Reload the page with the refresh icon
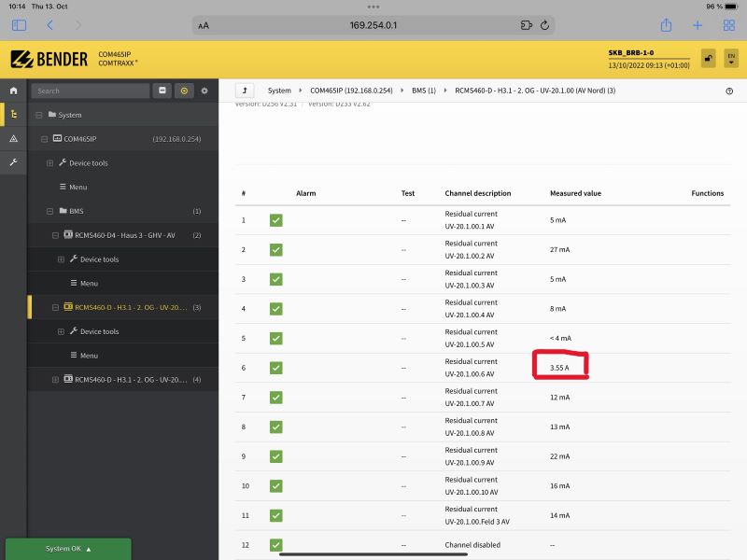The width and height of the screenshot is (747, 560). pos(545,25)
